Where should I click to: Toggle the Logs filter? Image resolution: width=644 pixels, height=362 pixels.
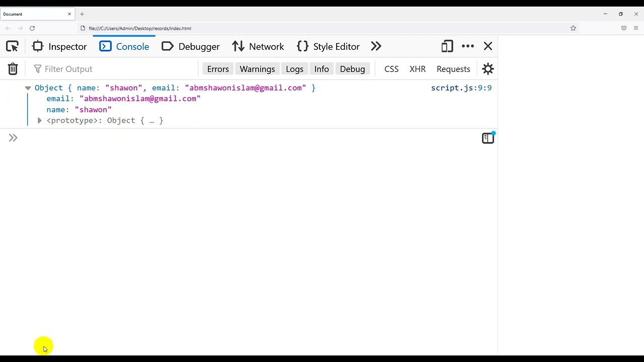294,69
